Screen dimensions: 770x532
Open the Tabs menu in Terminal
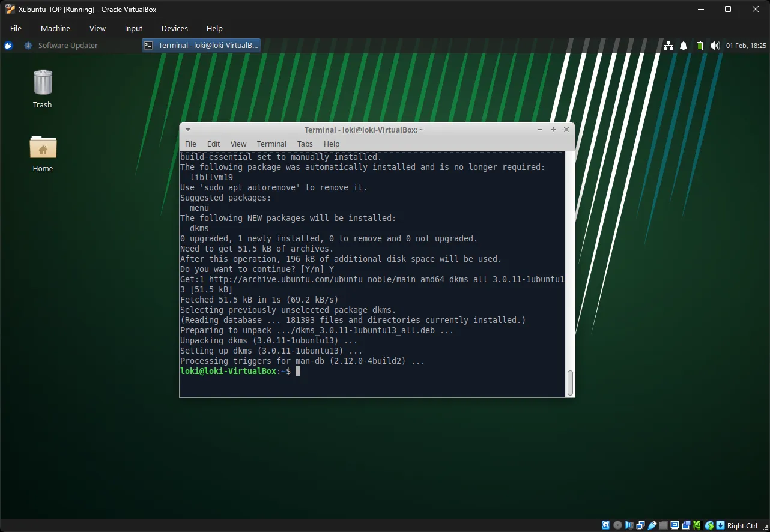pos(305,144)
